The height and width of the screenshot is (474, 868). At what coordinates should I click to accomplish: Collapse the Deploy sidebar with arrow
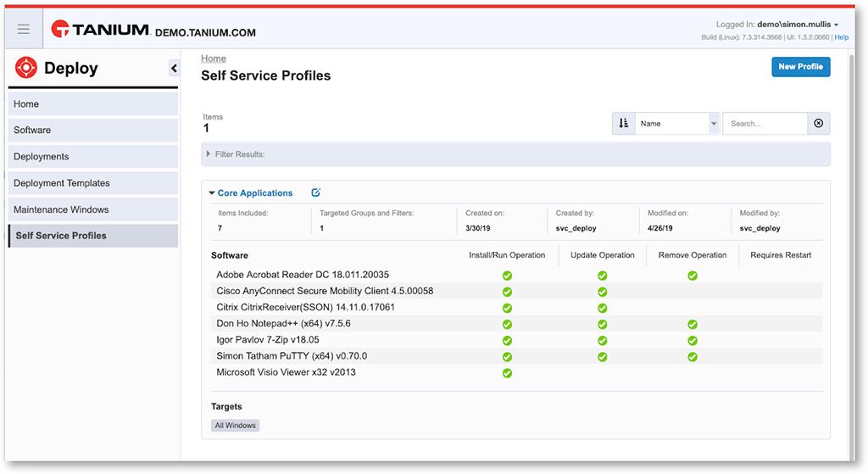click(174, 68)
